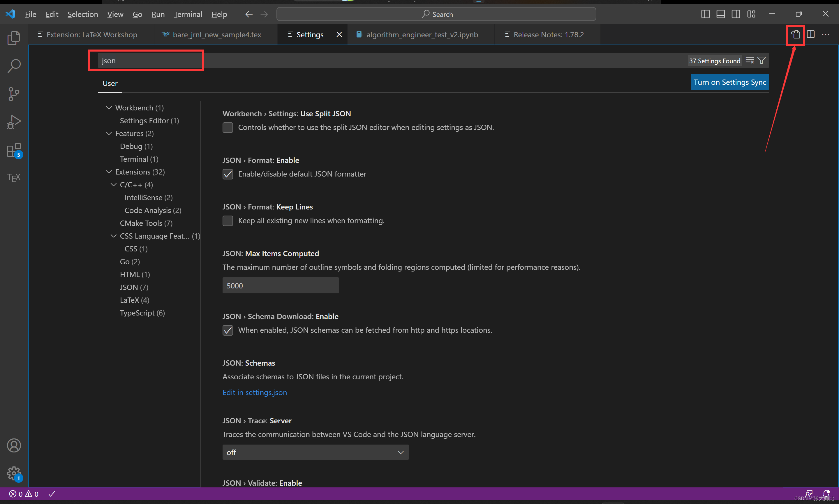The image size is (839, 504).
Task: Select HTML (1) in settings tree
Action: [x=135, y=275]
